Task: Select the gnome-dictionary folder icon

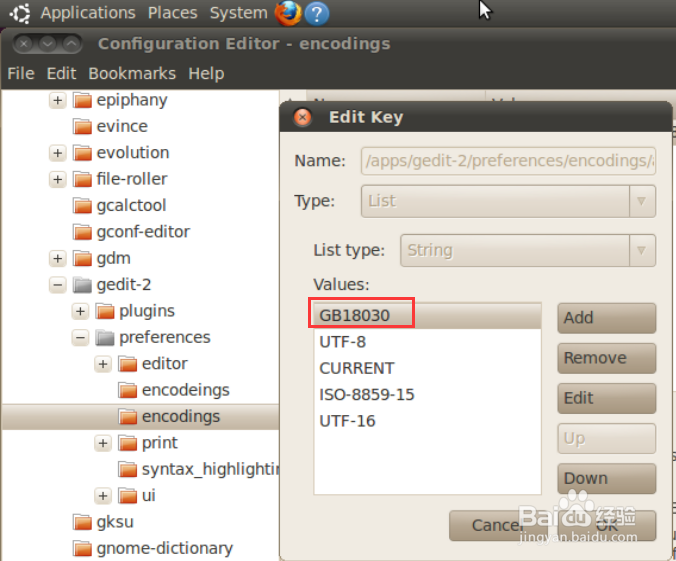Action: pyautogui.click(x=82, y=548)
